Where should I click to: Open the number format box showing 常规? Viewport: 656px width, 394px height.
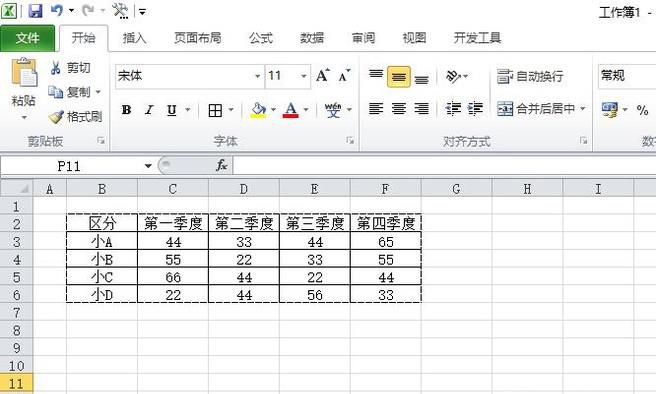click(x=627, y=76)
